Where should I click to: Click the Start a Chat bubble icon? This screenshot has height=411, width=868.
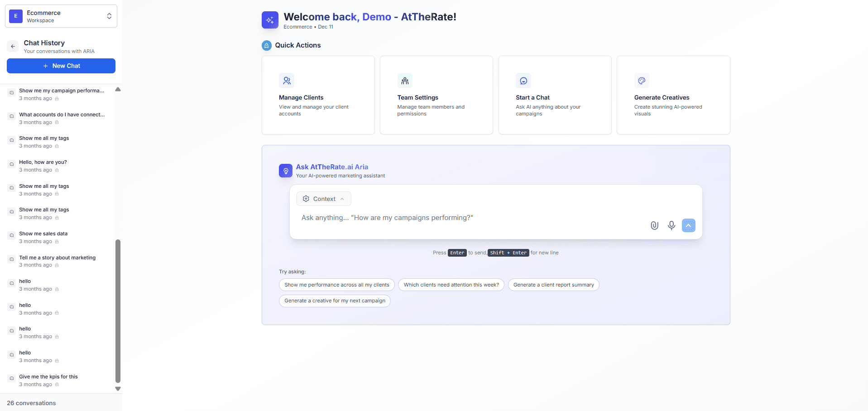click(x=523, y=81)
